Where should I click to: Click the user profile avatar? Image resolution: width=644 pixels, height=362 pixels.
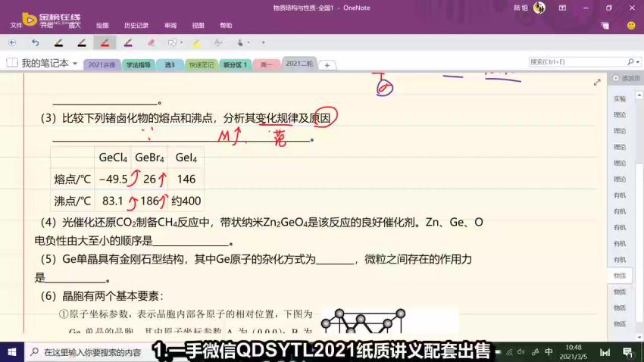539,8
